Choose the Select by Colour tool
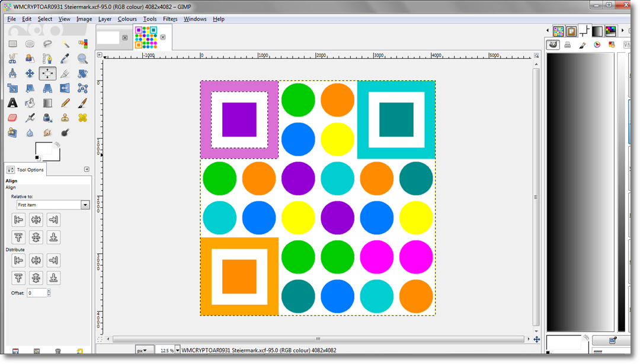The image size is (640, 364). click(x=82, y=44)
